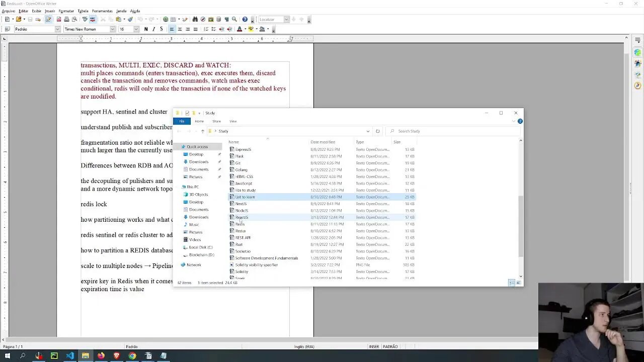Open Quick access in navigation pane
644x362 pixels.
197,147
